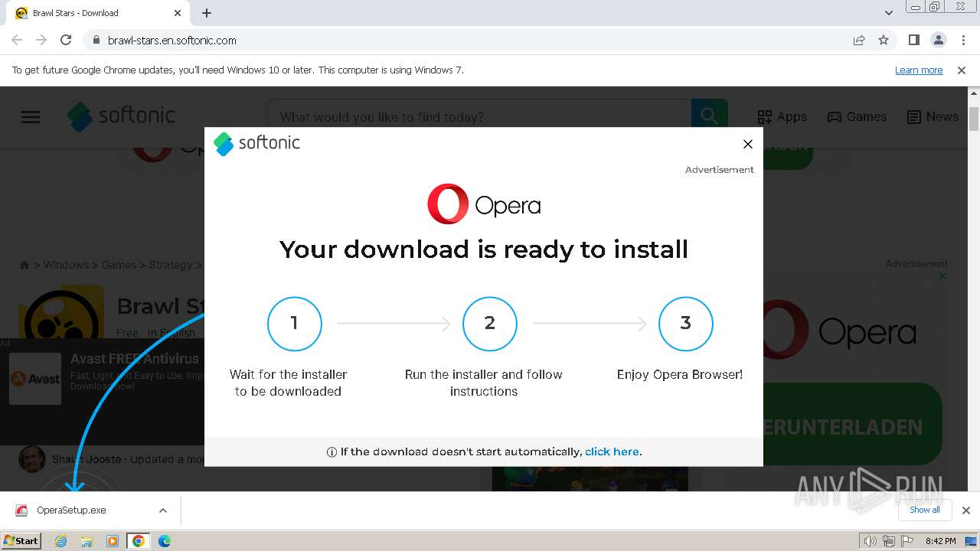This screenshot has height=551, width=980.
Task: Click Show all downloads button
Action: coord(925,510)
